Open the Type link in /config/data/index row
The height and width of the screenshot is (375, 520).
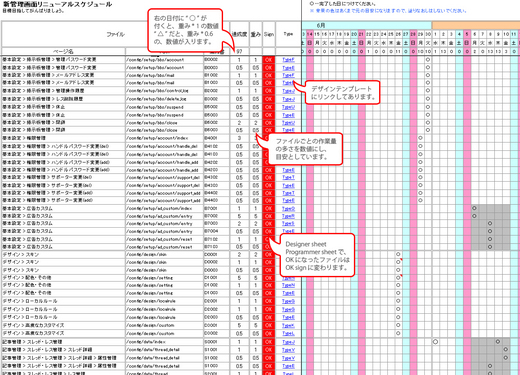(x=288, y=342)
